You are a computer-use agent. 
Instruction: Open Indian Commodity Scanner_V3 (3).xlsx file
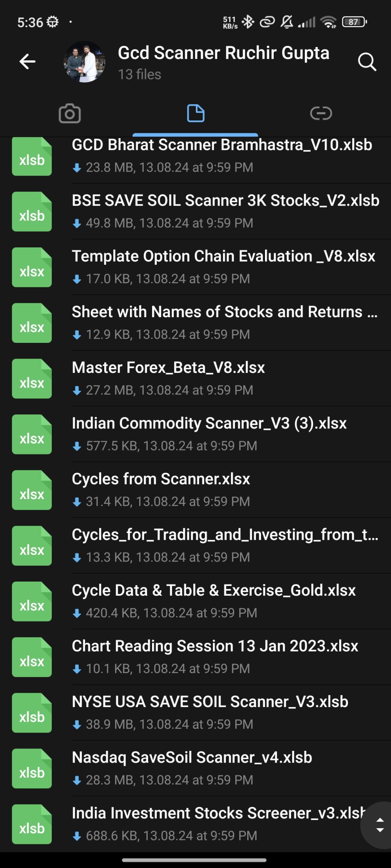coord(209,424)
